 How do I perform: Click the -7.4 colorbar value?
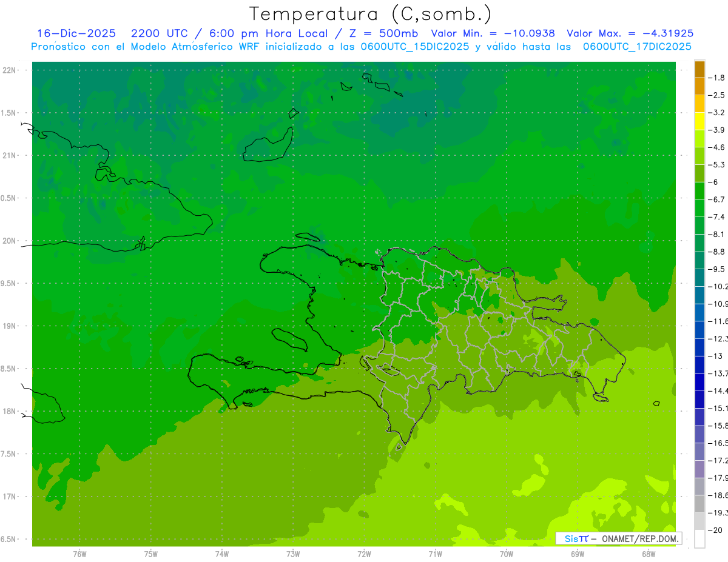pyautogui.click(x=716, y=217)
